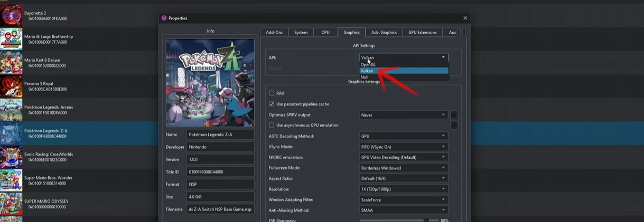Open the Anti-Aliasing Method dropdown
The image size is (644, 222).
(404, 210)
